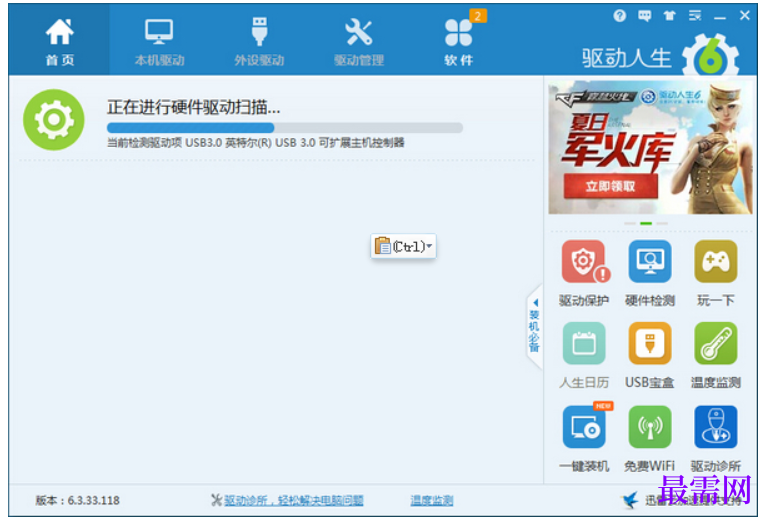The height and width of the screenshot is (521, 770).
Task: Follow the 驱动诊所，轻松解决电脑问题 link
Action: (x=294, y=500)
